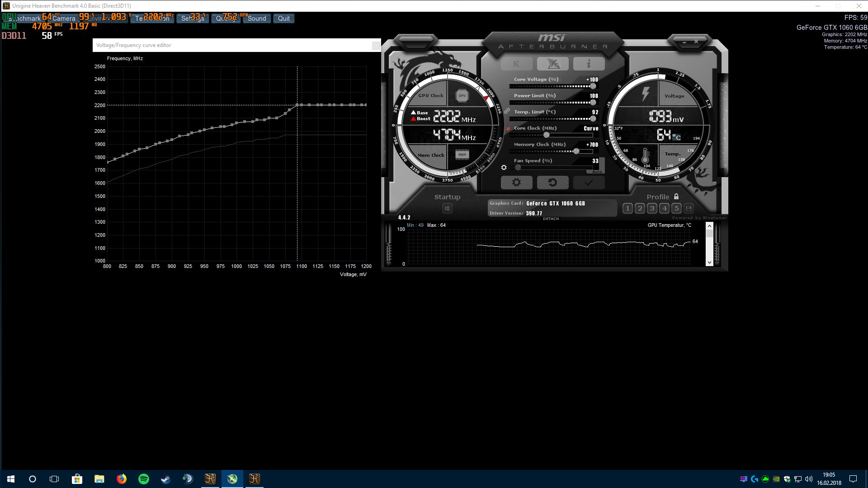Detach the monitoring graph panel
The width and height of the screenshot is (868, 488).
coord(551,219)
